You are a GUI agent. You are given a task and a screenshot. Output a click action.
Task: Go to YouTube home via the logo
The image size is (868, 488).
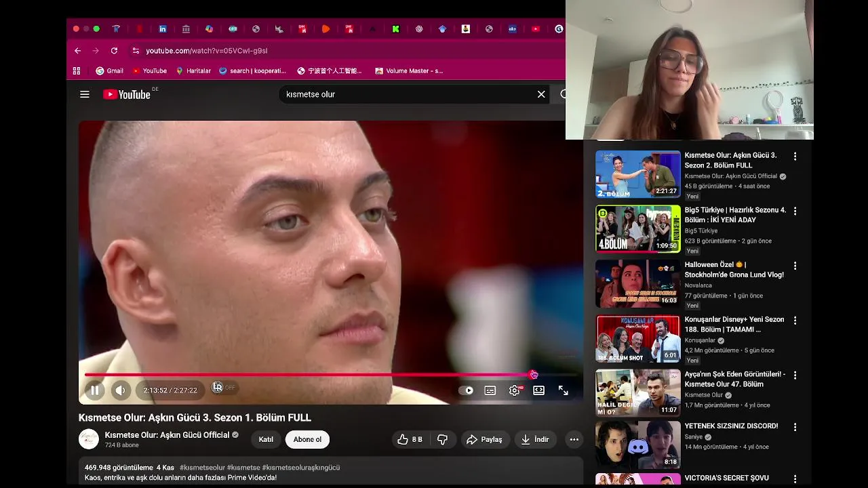click(127, 94)
